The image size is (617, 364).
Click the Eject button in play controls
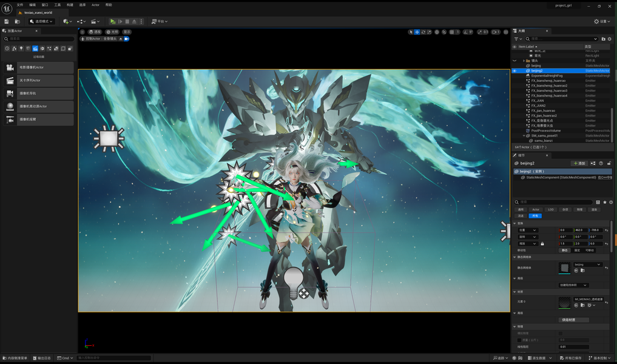coord(134,21)
